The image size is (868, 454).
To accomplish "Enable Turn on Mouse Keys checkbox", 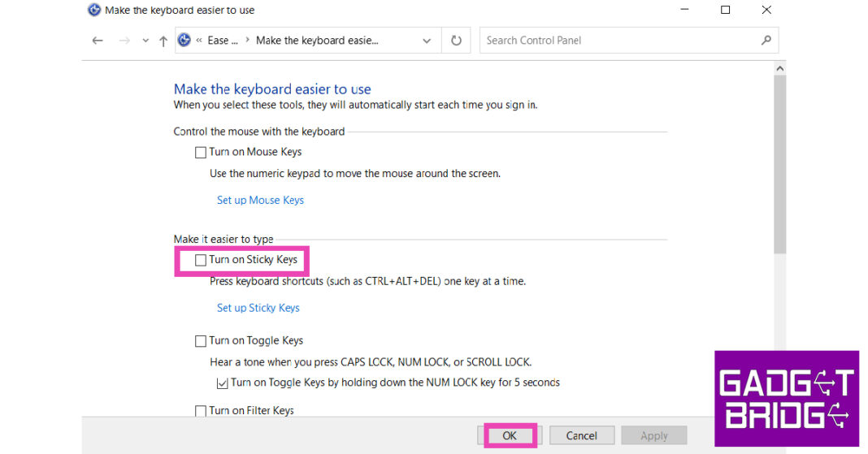I will click(x=201, y=152).
